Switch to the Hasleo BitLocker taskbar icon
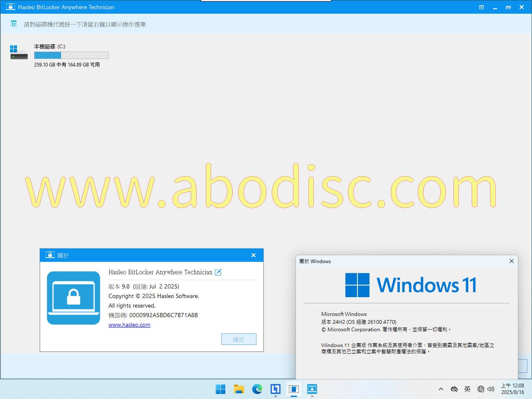Image resolution: width=532 pixels, height=399 pixels. tap(312, 389)
